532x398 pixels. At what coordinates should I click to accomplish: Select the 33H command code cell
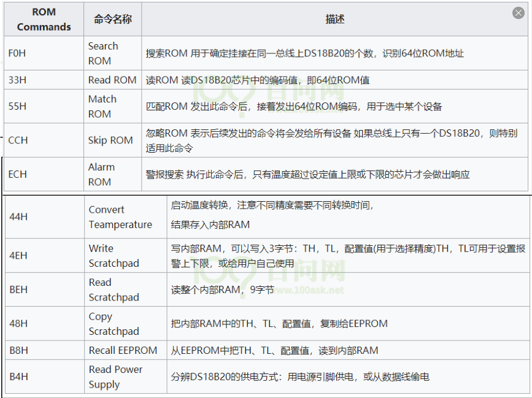[x=17, y=80]
